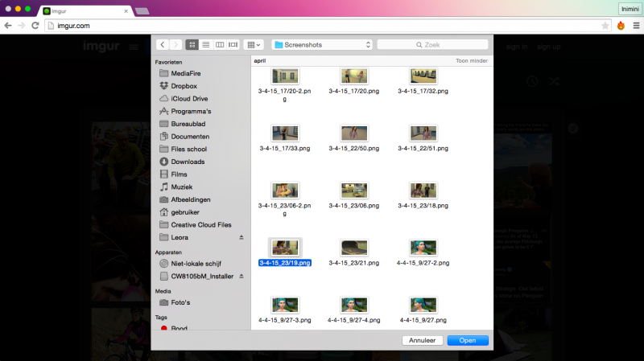The image size is (644, 361).
Task: Select iCloud Drive in sidebar
Action: point(188,99)
